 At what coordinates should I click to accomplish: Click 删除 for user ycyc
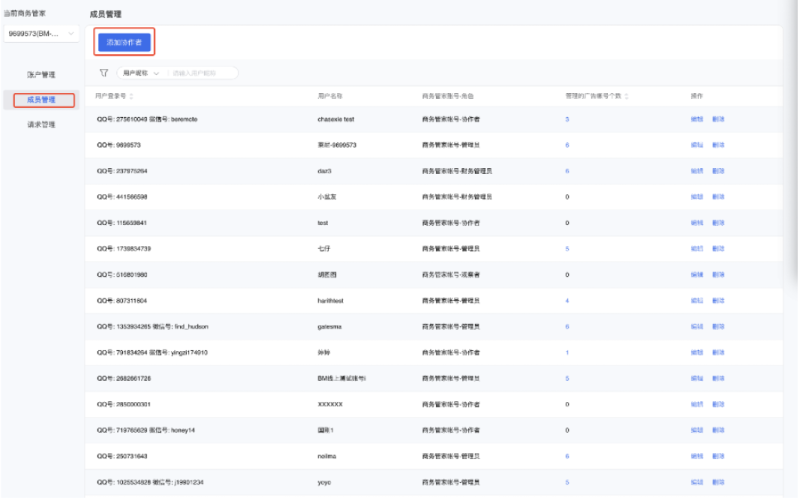[718, 482]
